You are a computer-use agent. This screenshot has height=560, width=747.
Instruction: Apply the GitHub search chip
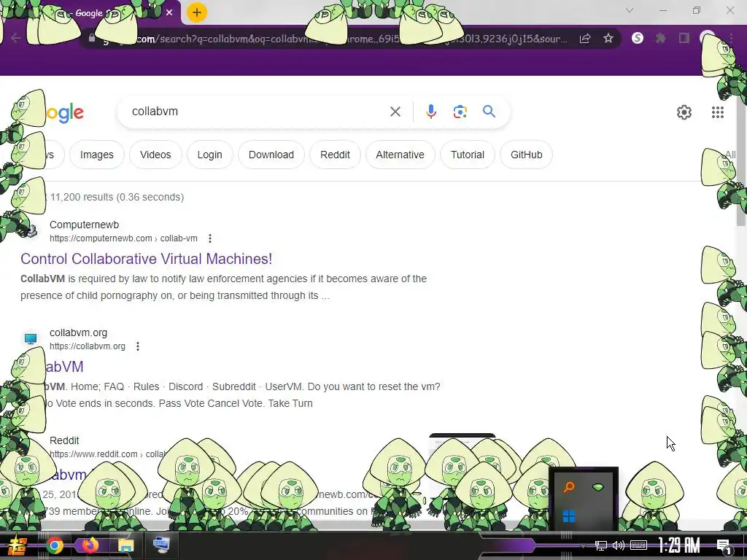[x=527, y=155]
